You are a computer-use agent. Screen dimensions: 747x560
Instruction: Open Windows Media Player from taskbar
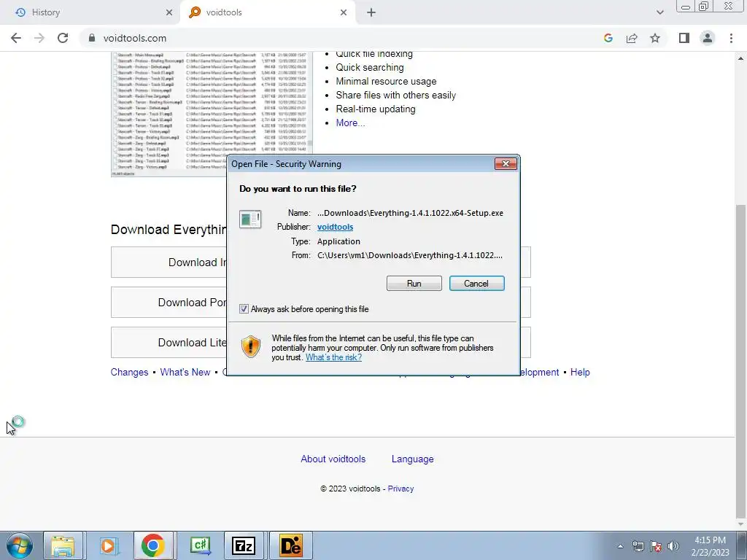(109, 545)
